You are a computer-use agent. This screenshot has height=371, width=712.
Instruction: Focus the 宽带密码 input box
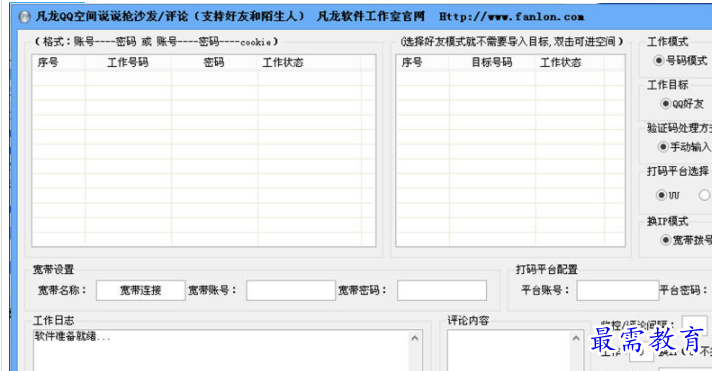442,290
